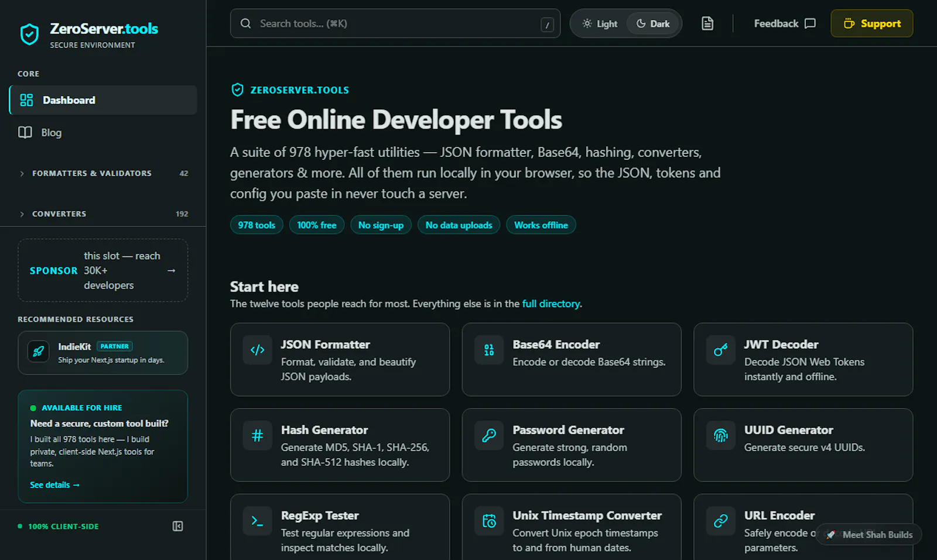This screenshot has height=560, width=937.
Task: Click the No sign-up pill
Action: click(381, 225)
